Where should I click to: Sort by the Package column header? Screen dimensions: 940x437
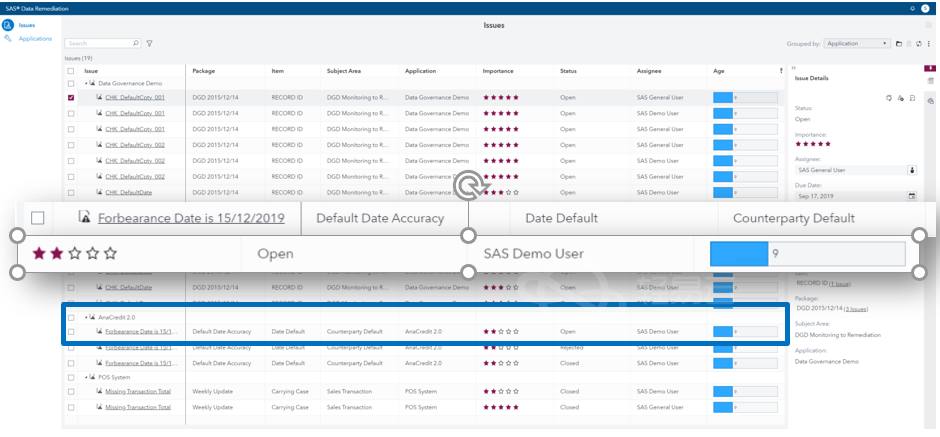coord(204,71)
